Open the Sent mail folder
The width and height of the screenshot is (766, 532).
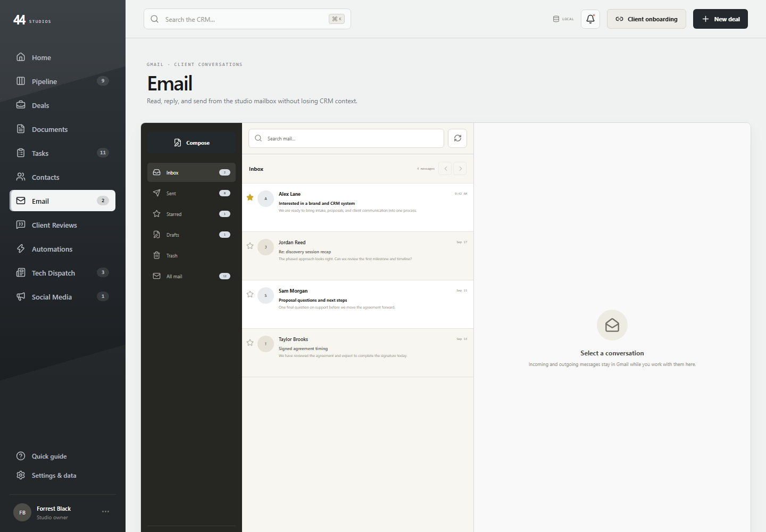coord(191,193)
